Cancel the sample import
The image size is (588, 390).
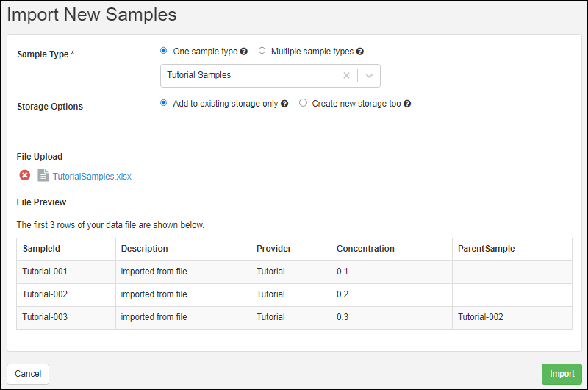[28, 374]
